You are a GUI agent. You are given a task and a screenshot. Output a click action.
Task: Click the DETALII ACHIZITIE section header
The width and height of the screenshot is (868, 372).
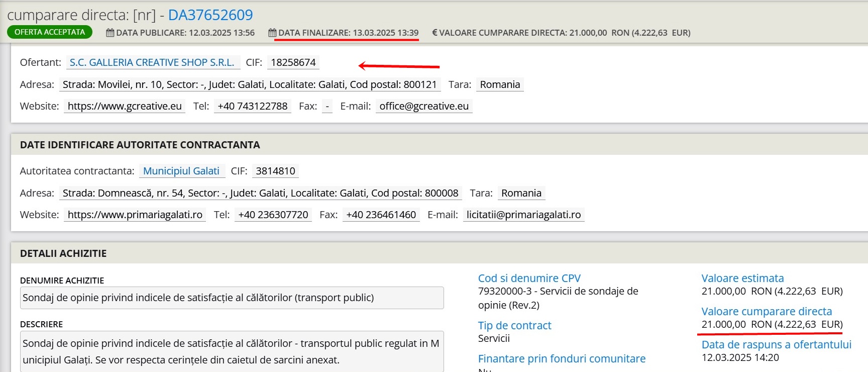point(63,253)
